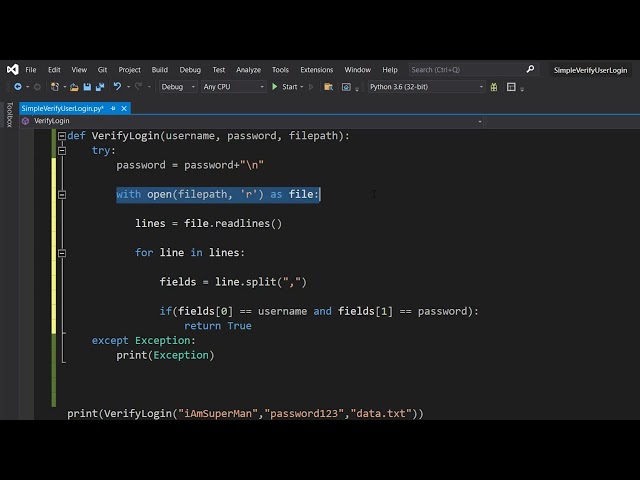This screenshot has width=640, height=480.
Task: Click the new project icon
Action: pos(55,87)
